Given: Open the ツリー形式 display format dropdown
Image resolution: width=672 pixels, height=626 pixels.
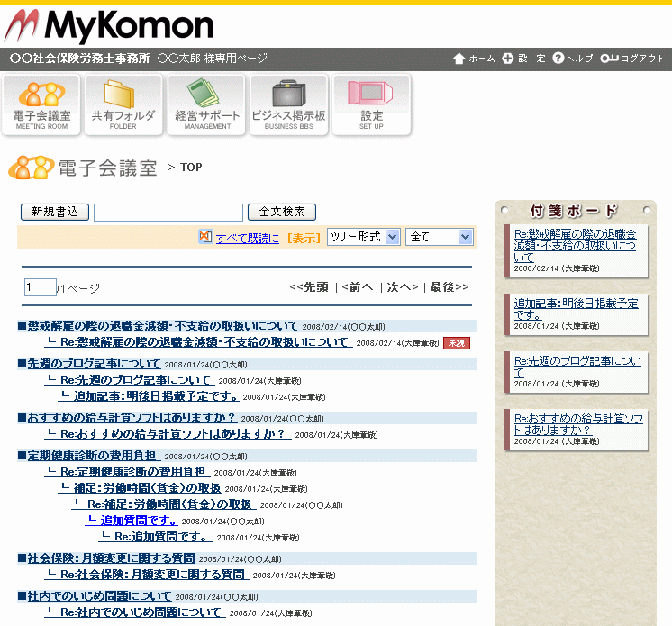Looking at the screenshot, I should pos(363,237).
